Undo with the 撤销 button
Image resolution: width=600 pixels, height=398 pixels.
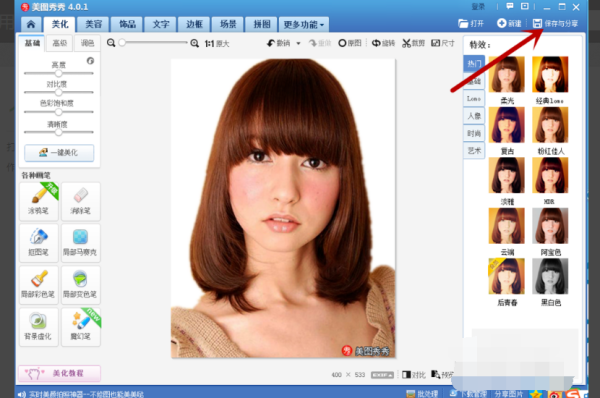tap(279, 43)
